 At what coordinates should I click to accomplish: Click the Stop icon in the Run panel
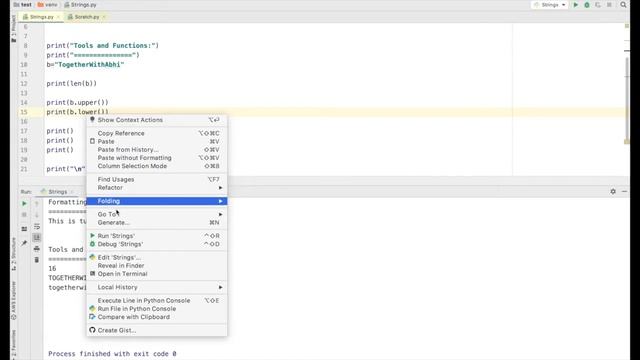click(24, 215)
